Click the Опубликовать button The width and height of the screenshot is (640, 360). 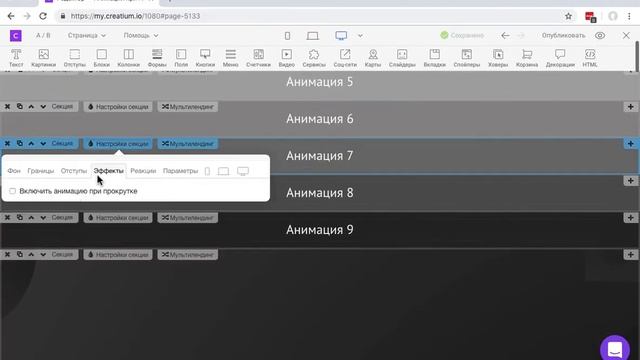tap(563, 36)
